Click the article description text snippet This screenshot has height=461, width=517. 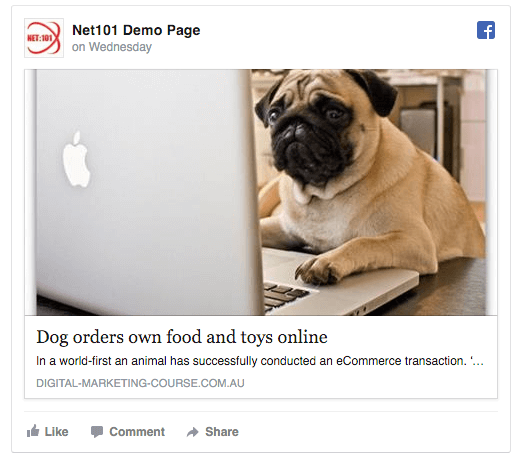coord(260,361)
